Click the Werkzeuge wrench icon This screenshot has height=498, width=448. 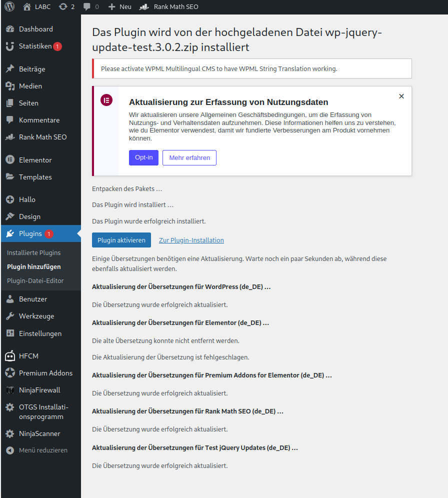coord(10,316)
